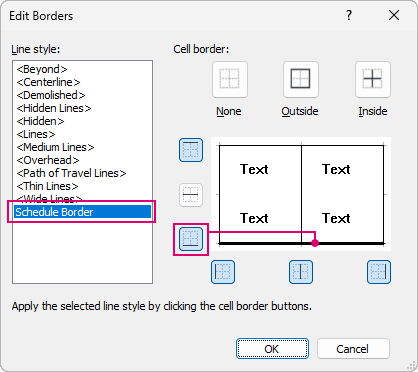Toggle the inside horizontal border button
This screenshot has height=372, width=418.
[191, 195]
